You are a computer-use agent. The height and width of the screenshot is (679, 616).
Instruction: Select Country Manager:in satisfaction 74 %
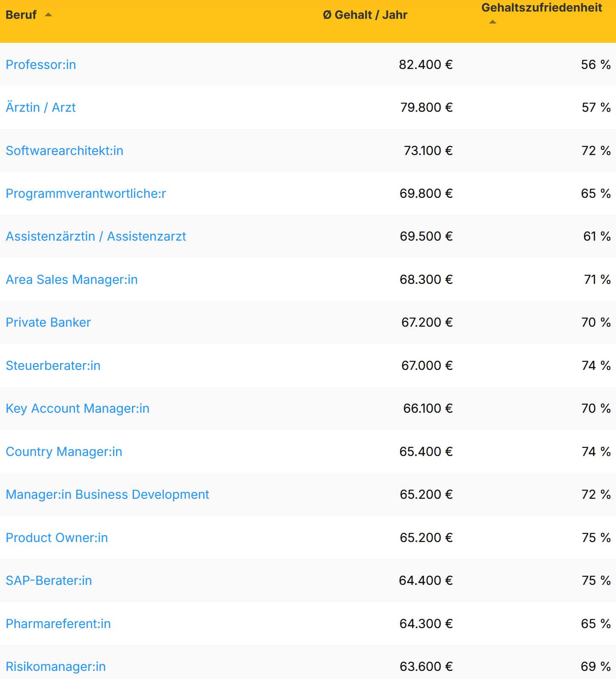[x=596, y=452]
